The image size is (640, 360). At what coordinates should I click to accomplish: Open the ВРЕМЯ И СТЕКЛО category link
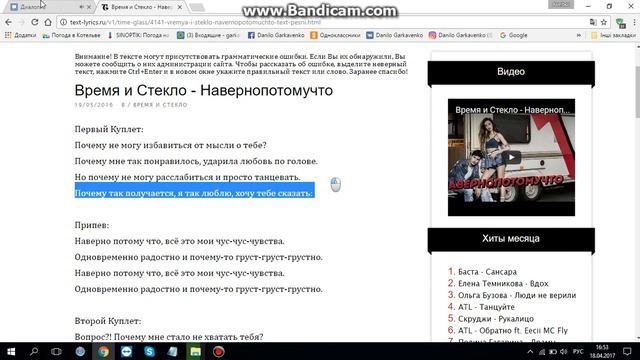click(x=160, y=105)
